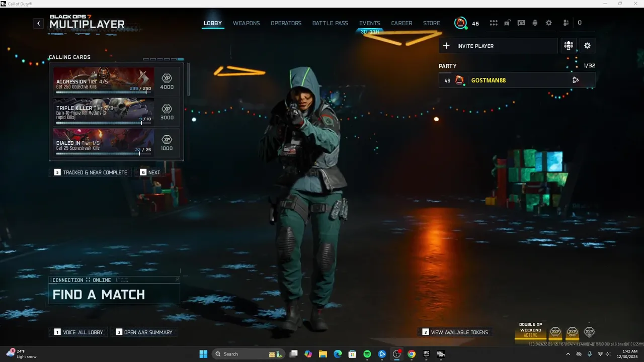This screenshot has height=362, width=644.
Task: Click the plus icon on Invite Player
Action: (446, 46)
